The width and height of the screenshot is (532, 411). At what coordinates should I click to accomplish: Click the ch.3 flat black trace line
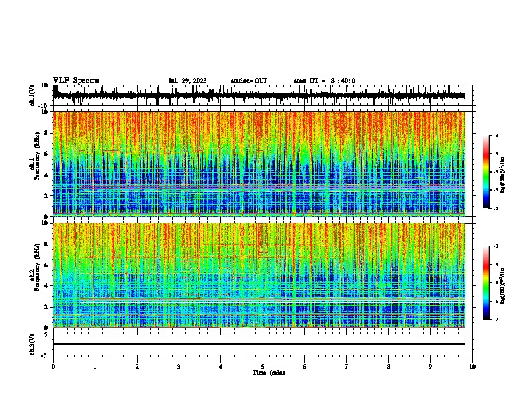pyautogui.click(x=259, y=344)
